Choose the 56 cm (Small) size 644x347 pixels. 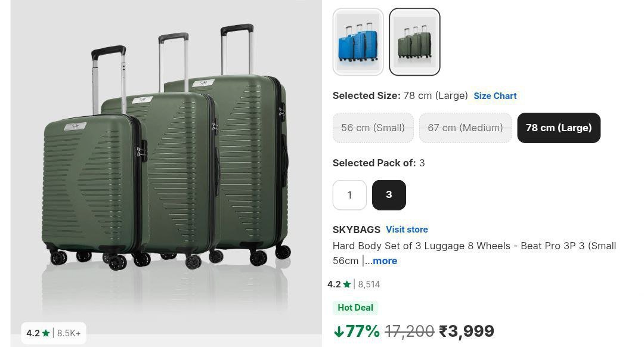373,128
